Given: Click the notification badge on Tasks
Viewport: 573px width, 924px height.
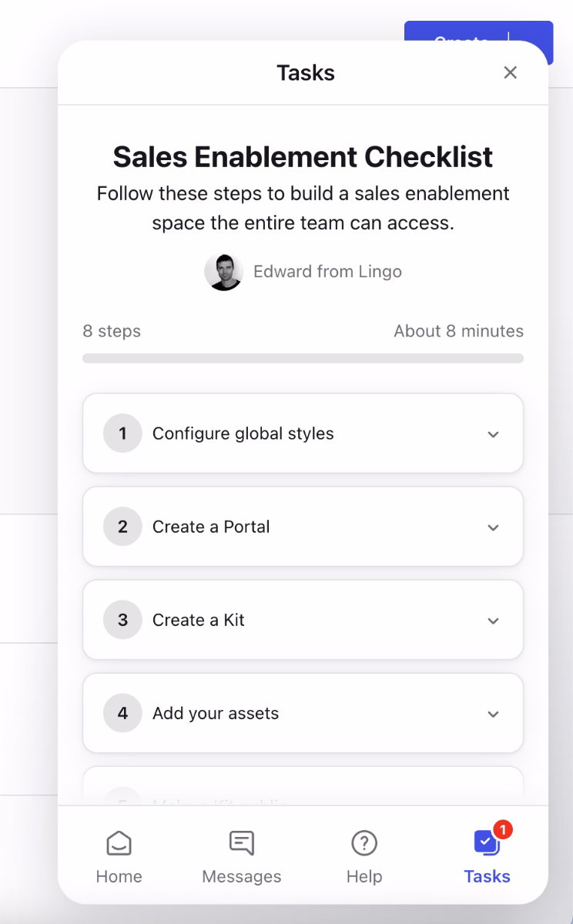Looking at the screenshot, I should click(502, 830).
